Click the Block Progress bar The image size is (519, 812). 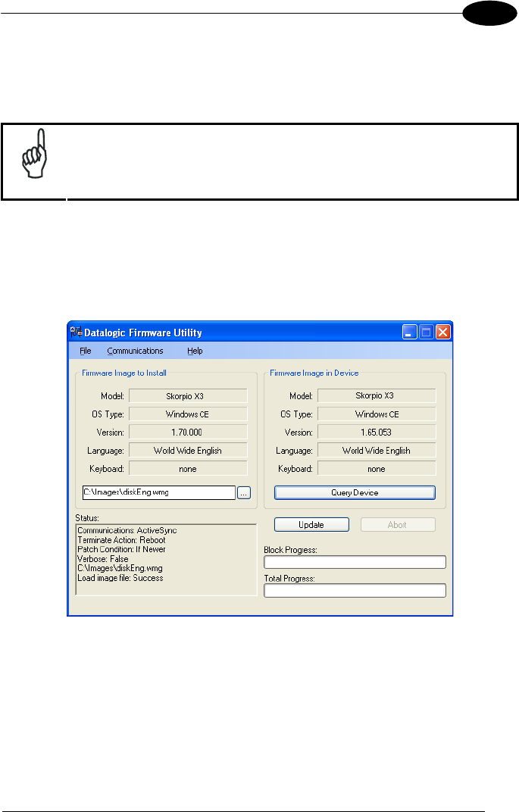coord(355,562)
